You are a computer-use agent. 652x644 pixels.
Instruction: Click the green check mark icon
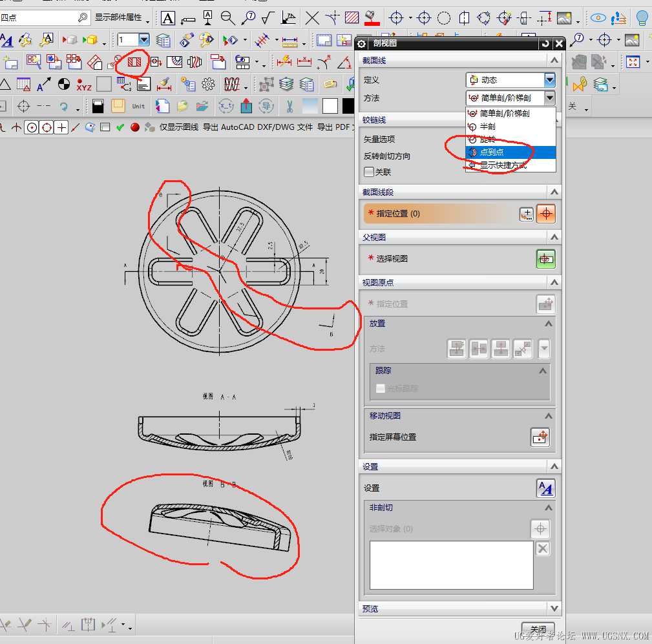120,127
